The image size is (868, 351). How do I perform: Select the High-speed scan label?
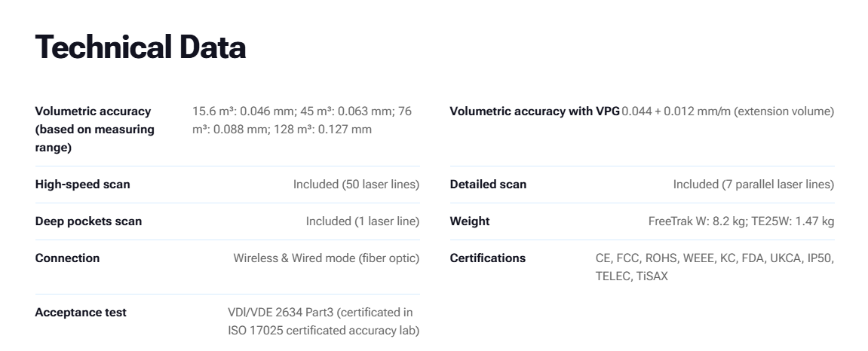[x=82, y=184]
